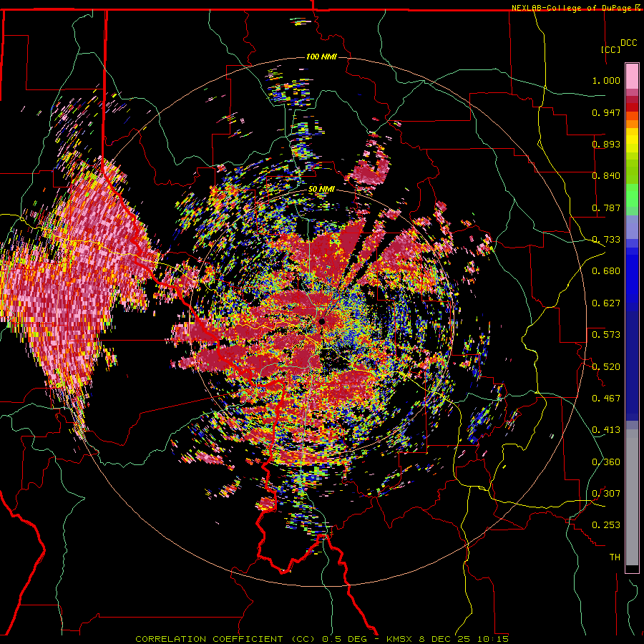Select the 0.787 legend value
The width and height of the screenshot is (644, 644).
(x=606, y=208)
